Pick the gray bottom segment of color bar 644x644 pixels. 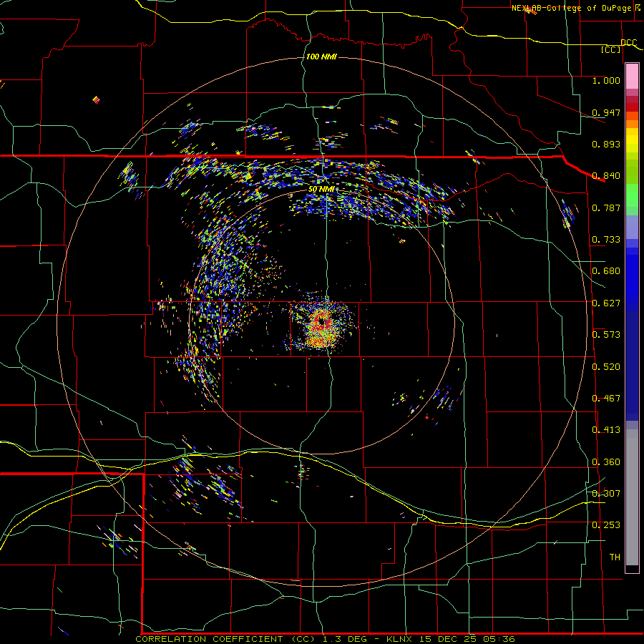[632, 497]
